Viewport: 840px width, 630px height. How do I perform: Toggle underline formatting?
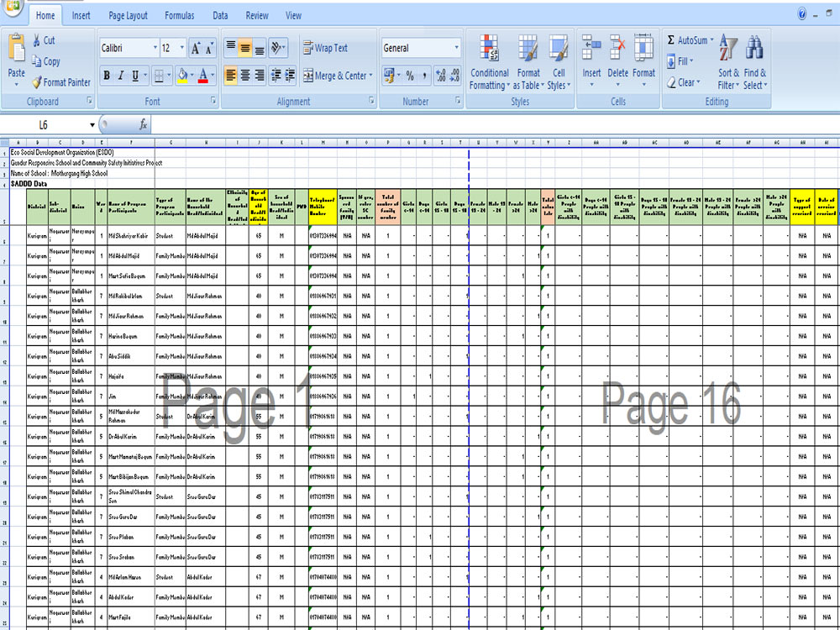(135, 76)
